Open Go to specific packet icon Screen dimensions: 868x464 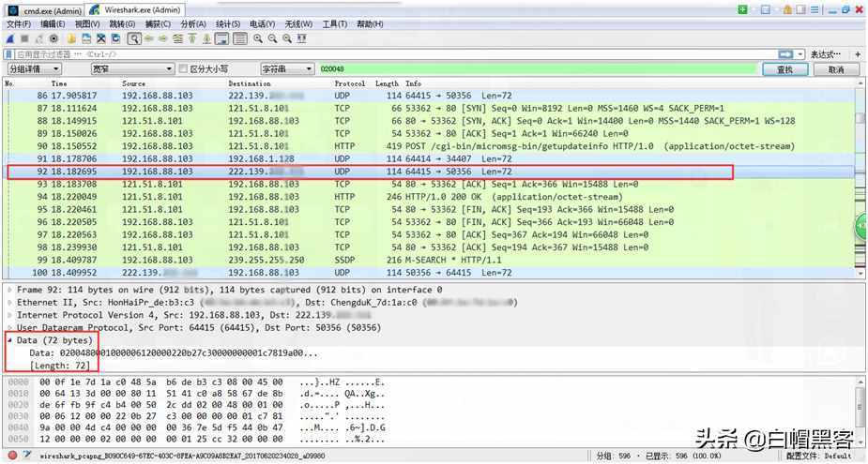point(177,38)
